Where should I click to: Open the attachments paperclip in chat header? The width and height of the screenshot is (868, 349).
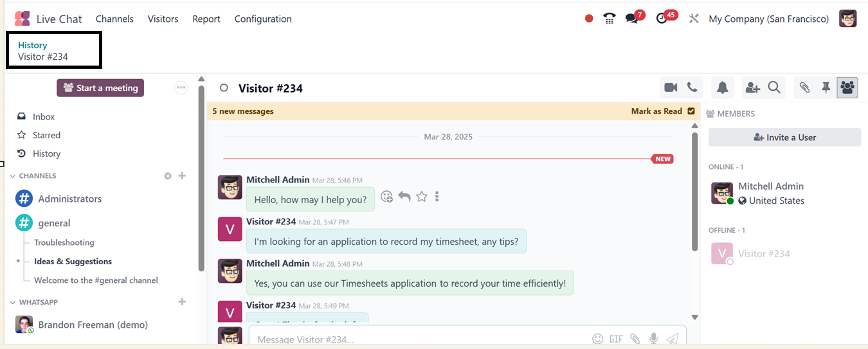pyautogui.click(x=804, y=87)
